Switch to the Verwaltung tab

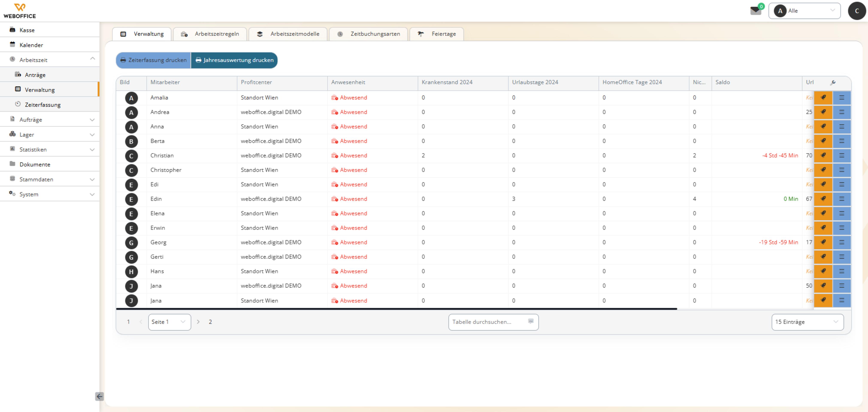tap(142, 34)
